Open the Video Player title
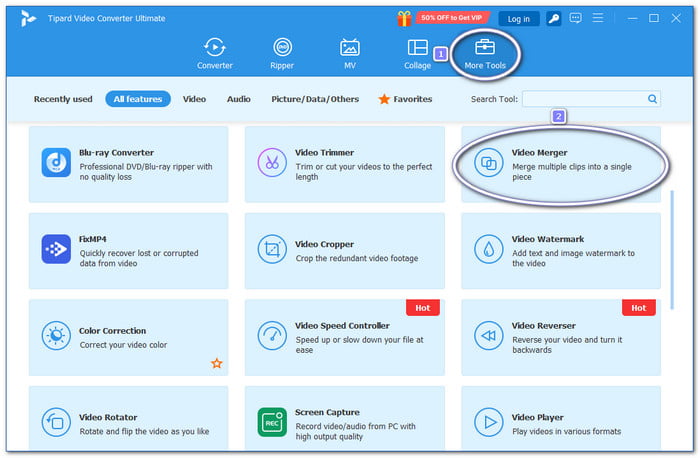The image size is (700, 458). coord(538,417)
